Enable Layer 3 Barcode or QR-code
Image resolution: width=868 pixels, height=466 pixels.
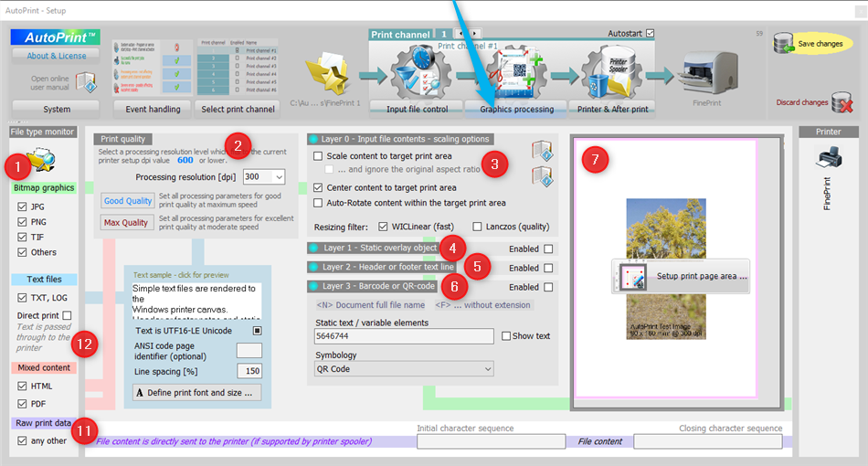548,287
